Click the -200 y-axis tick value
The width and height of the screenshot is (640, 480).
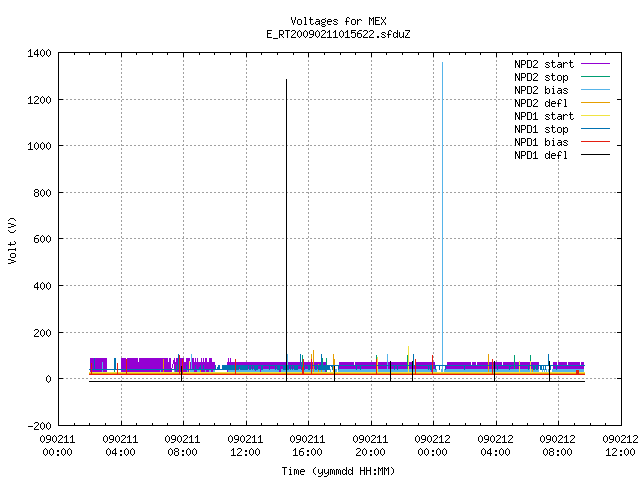pyautogui.click(x=39, y=426)
